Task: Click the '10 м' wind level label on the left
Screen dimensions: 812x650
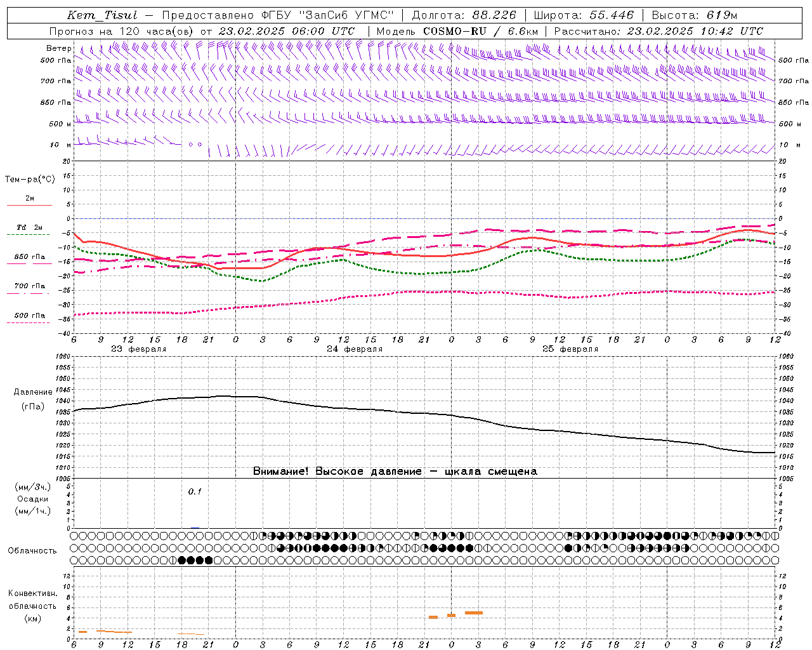Action: pos(61,145)
